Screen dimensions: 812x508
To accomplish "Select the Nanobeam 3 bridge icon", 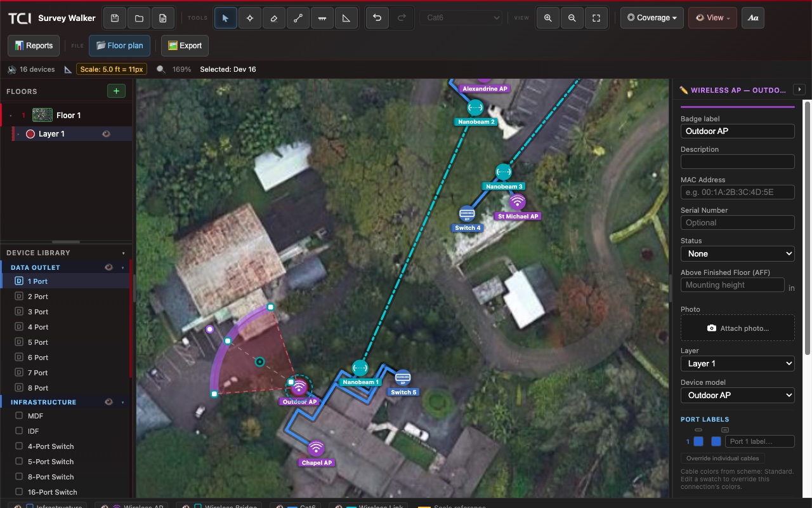I will 503,172.
